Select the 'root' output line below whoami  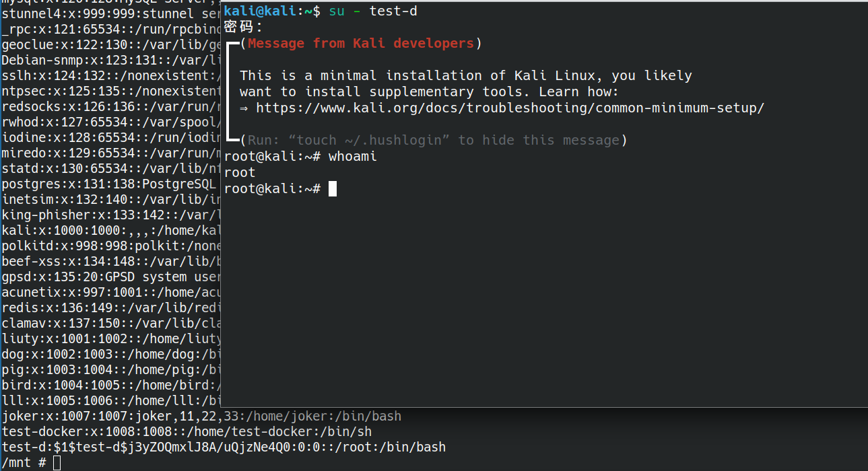coord(240,172)
